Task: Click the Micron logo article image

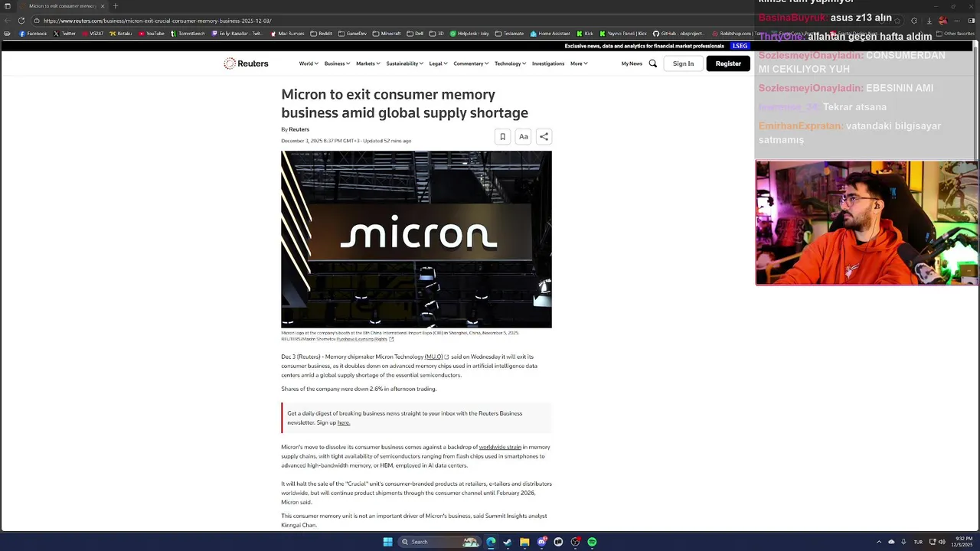Action: (x=416, y=240)
